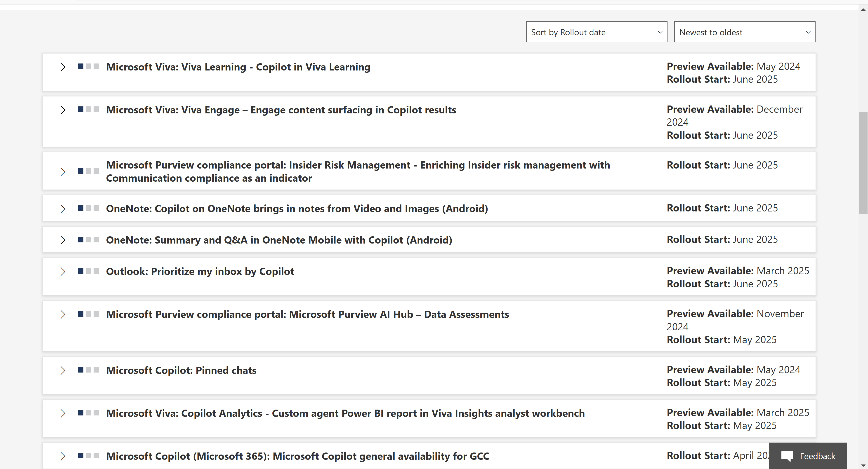This screenshot has width=868, height=469.
Task: Expand the Viva Engage content surfacing row
Action: click(x=63, y=110)
